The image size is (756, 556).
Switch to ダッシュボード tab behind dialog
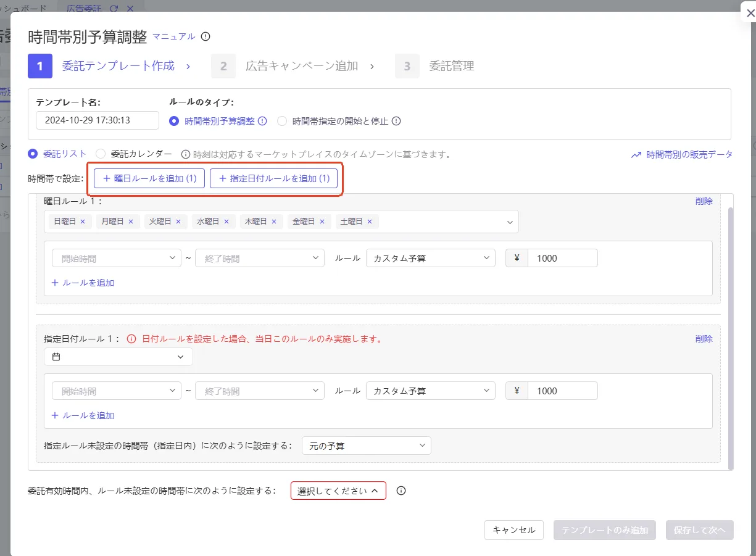tap(23, 9)
